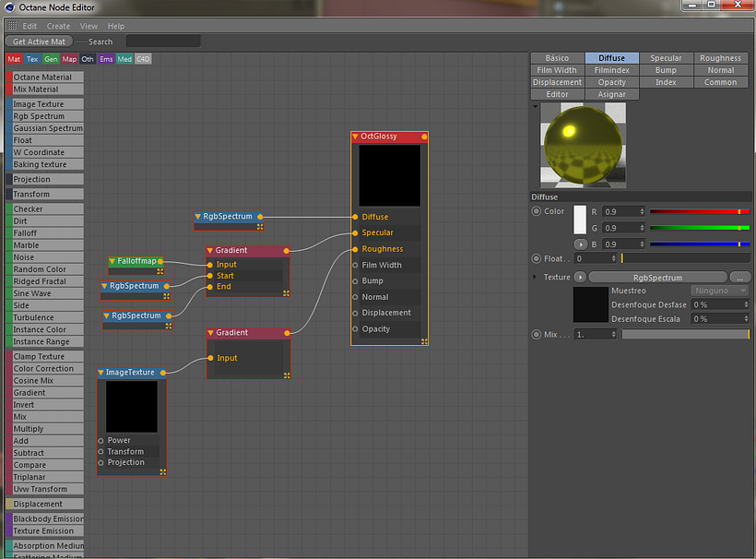Click the Displacement input port on OctGlossy

click(355, 313)
